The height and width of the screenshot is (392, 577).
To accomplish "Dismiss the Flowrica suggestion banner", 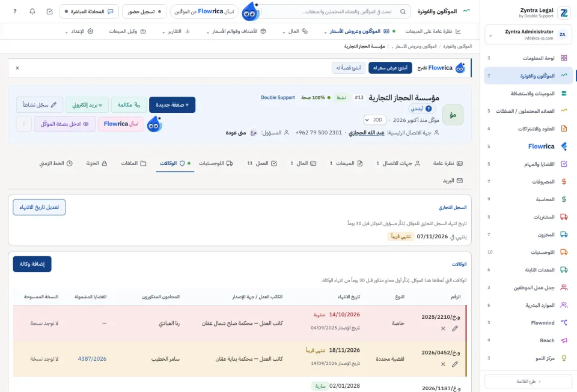I will [x=17, y=68].
